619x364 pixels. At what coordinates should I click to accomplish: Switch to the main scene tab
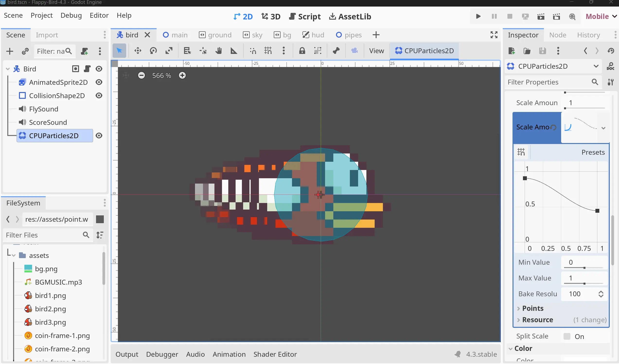point(175,35)
